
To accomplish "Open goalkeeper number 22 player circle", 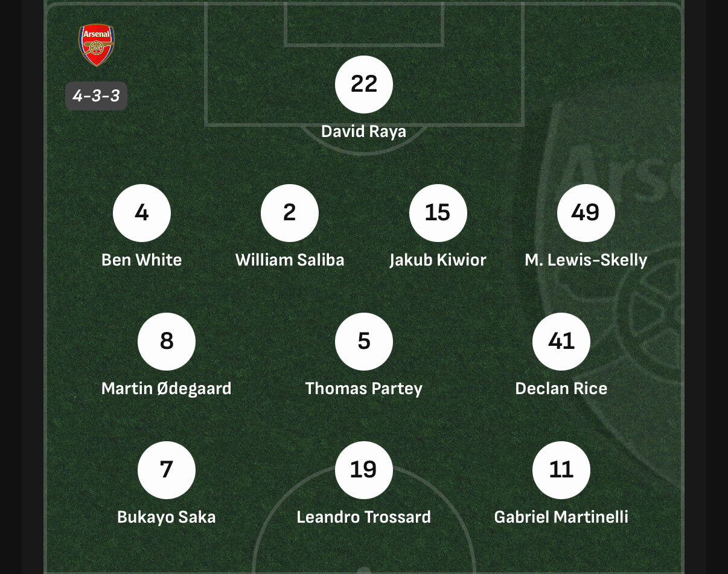I will coord(364,84).
